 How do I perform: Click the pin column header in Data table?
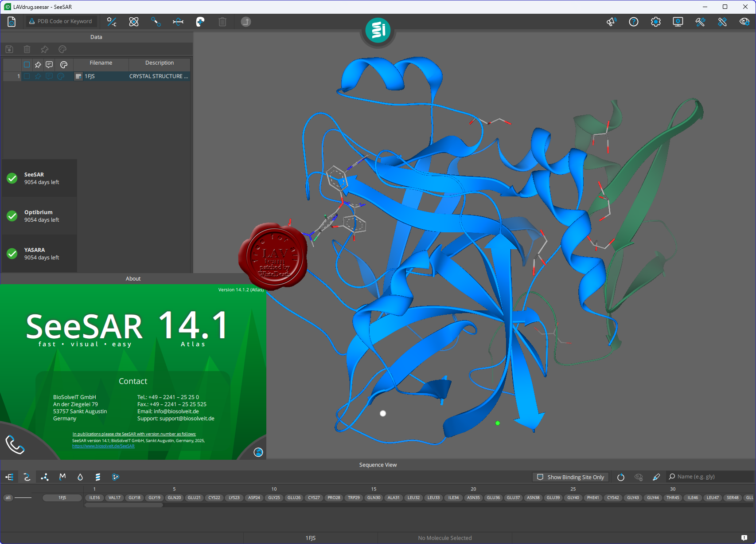[38, 65]
